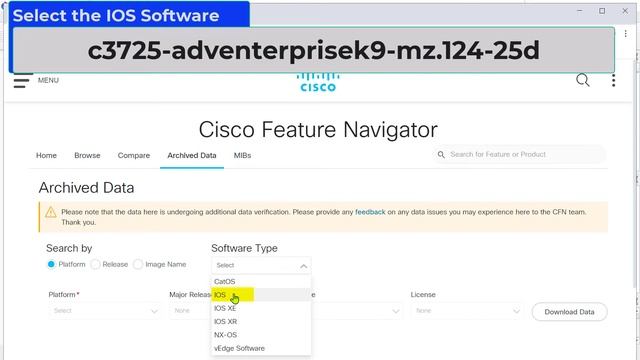Open the hamburger MENU icon
Screen dimensions: 640x360
tap(21, 80)
